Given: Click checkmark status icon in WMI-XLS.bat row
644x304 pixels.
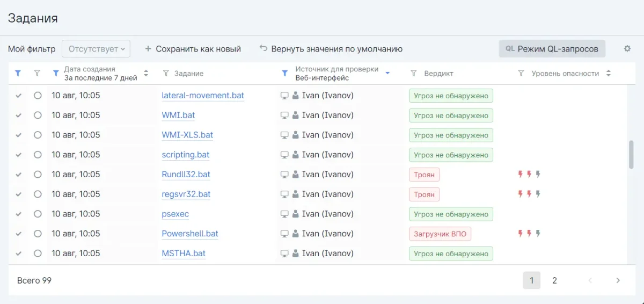Looking at the screenshot, I should tap(19, 135).
